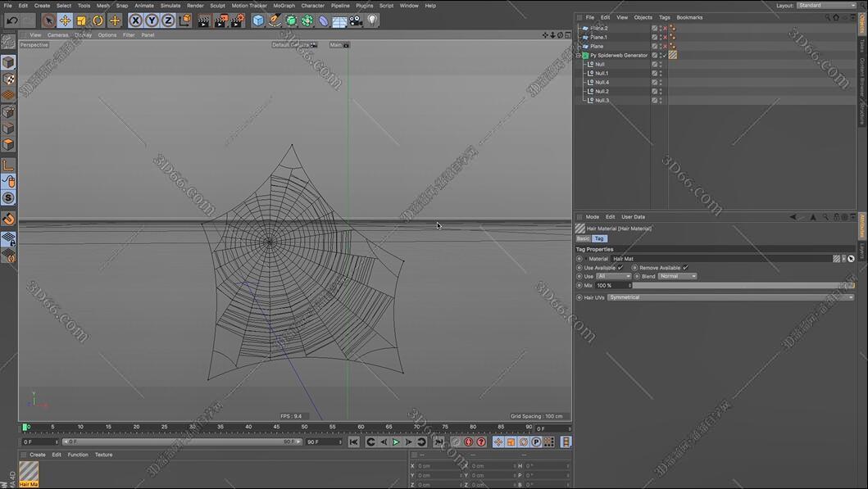Image resolution: width=868 pixels, height=489 pixels.
Task: Select the Hair Mat material thumbnail
Action: click(29, 471)
